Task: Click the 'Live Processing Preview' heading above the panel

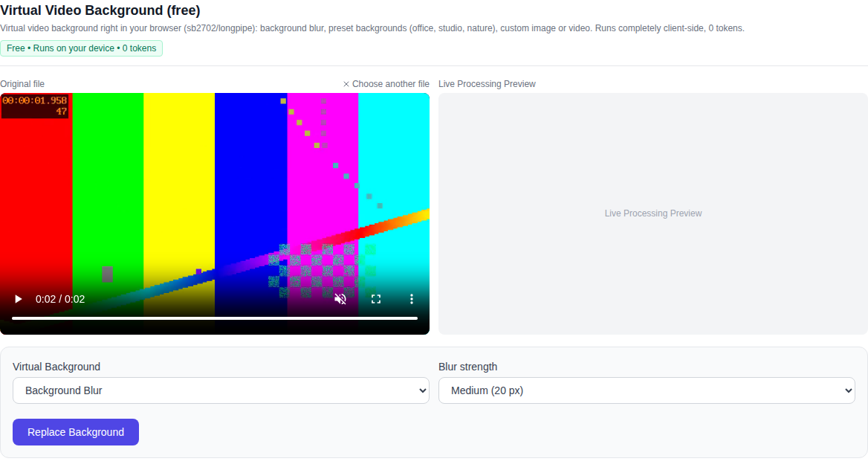Action: coord(488,83)
